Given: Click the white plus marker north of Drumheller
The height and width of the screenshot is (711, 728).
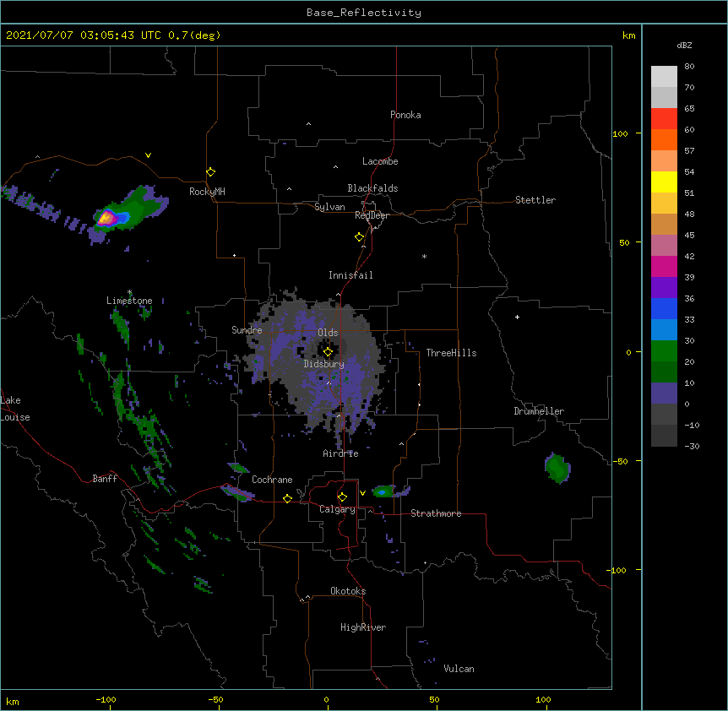Looking at the screenshot, I should point(517,317).
